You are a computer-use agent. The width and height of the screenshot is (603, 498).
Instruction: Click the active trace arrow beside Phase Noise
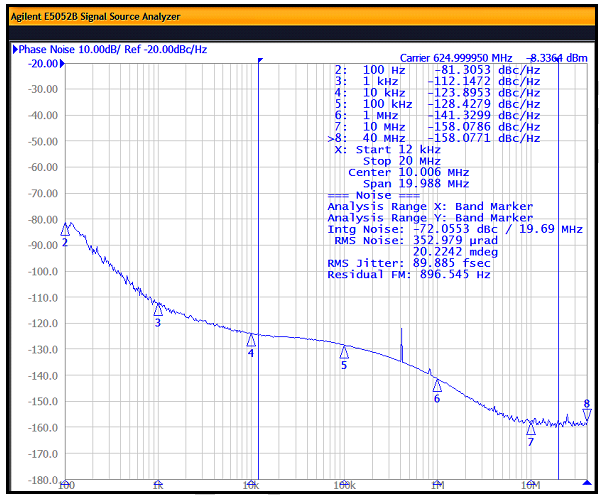pos(14,49)
